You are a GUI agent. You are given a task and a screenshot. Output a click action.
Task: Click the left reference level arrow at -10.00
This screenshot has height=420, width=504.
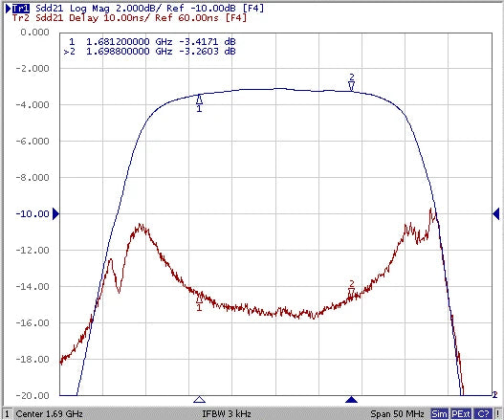55,213
